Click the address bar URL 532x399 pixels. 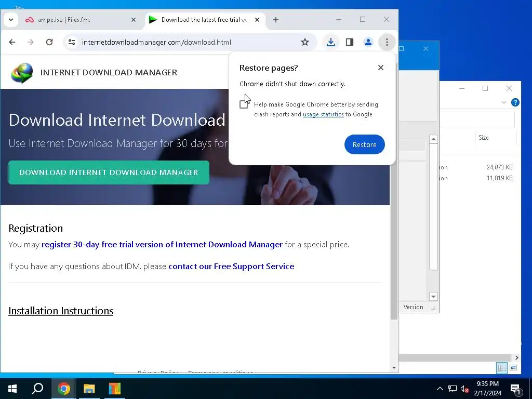tap(156, 42)
